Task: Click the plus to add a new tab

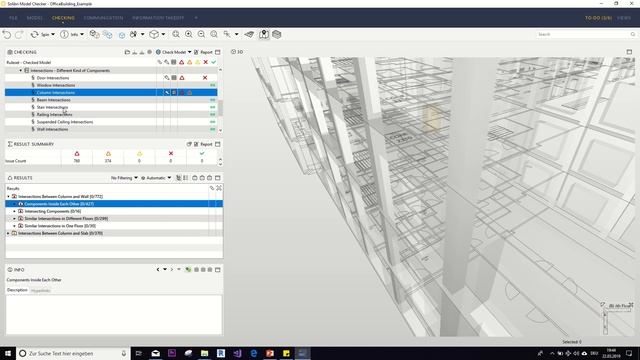Action: pyautogui.click(x=196, y=18)
